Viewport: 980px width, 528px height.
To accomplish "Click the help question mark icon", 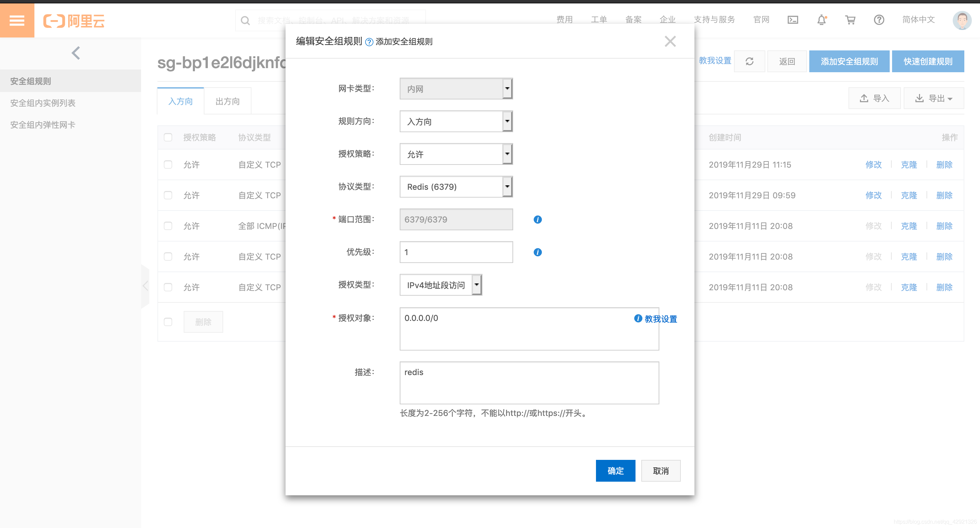I will coord(879,20).
